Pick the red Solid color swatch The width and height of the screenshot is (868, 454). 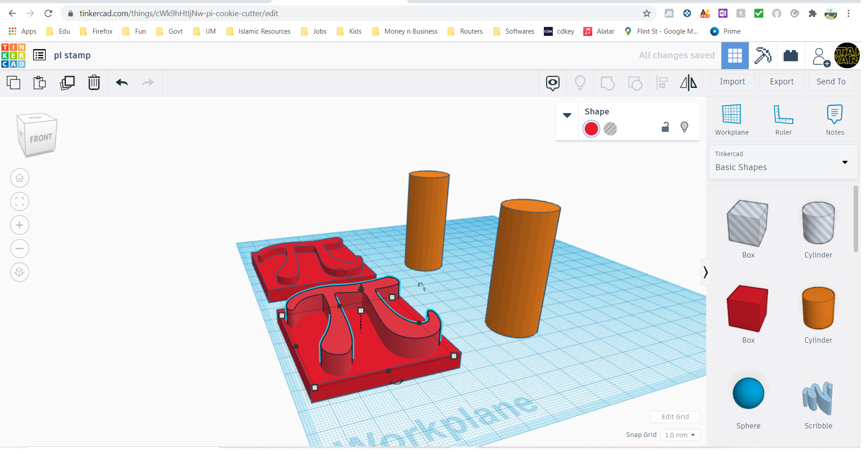591,129
